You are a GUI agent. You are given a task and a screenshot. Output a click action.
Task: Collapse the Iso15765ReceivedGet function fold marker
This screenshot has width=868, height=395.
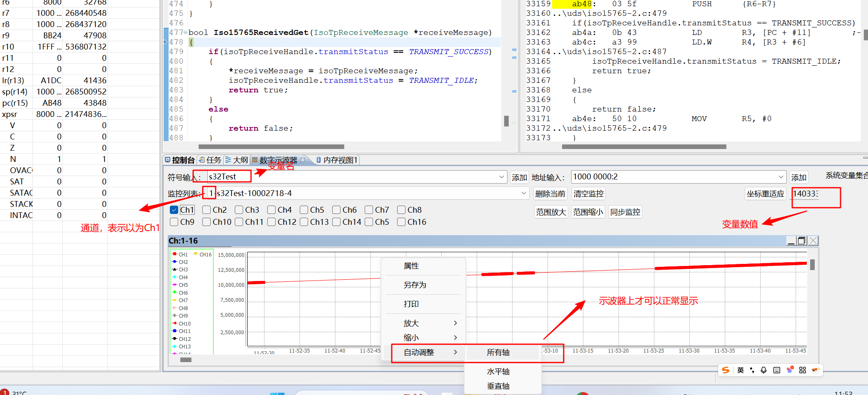185,32
